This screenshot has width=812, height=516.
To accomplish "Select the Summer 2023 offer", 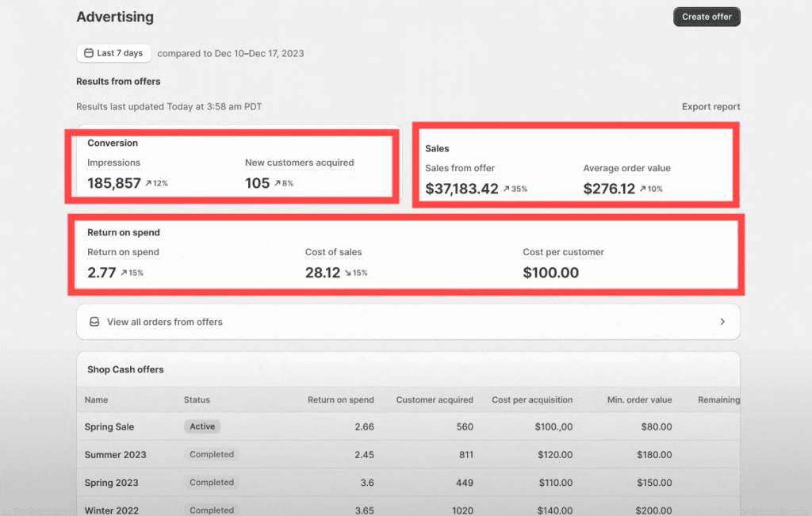I will pyautogui.click(x=116, y=455).
